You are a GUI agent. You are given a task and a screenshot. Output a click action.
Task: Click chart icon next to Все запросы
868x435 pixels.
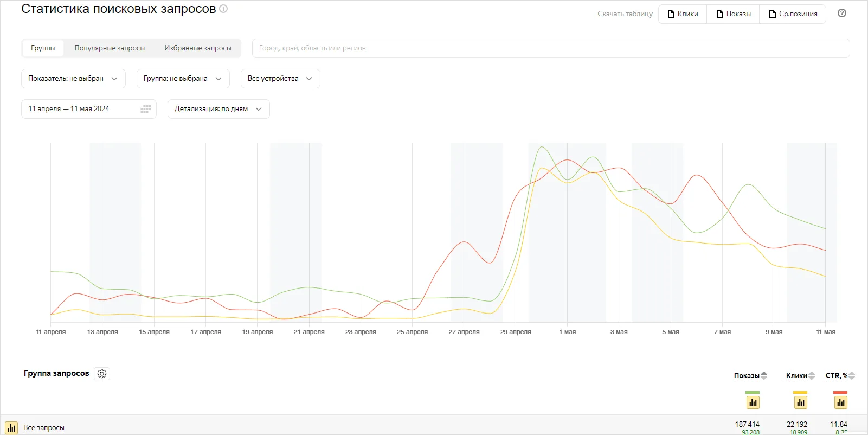pos(11,428)
